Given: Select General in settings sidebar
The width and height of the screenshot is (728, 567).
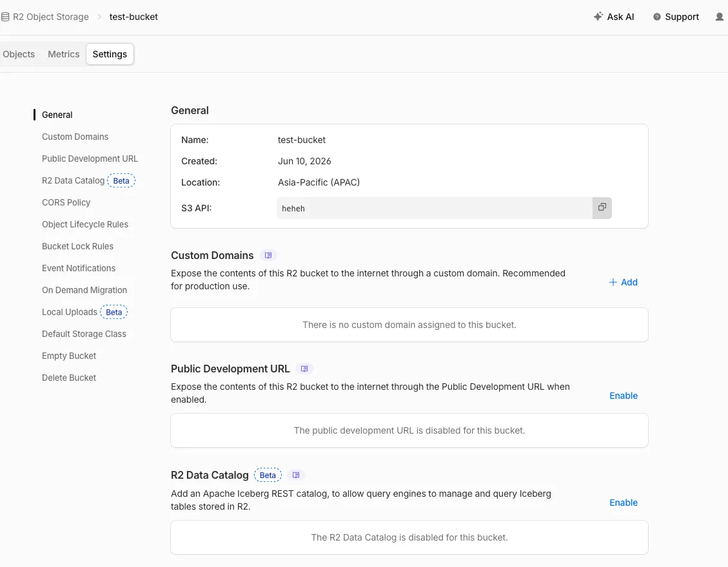Looking at the screenshot, I should tap(57, 115).
